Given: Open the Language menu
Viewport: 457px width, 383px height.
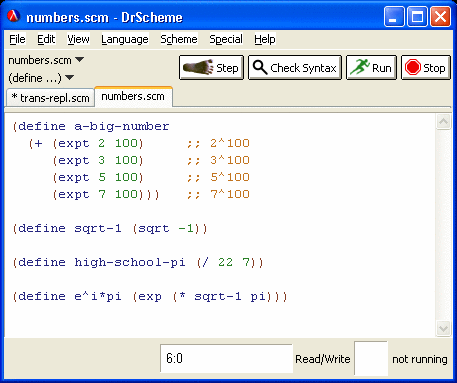Looking at the screenshot, I should click(x=125, y=39).
